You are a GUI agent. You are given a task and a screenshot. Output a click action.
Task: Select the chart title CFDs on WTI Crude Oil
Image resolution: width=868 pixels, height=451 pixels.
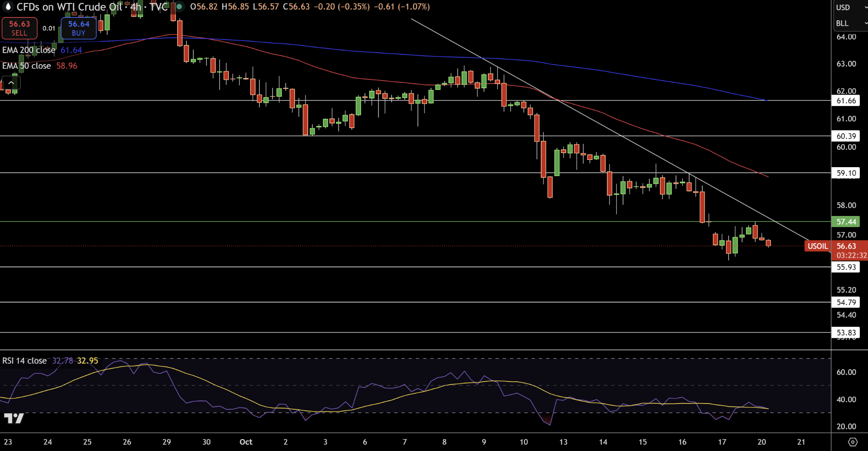pyautogui.click(x=70, y=7)
